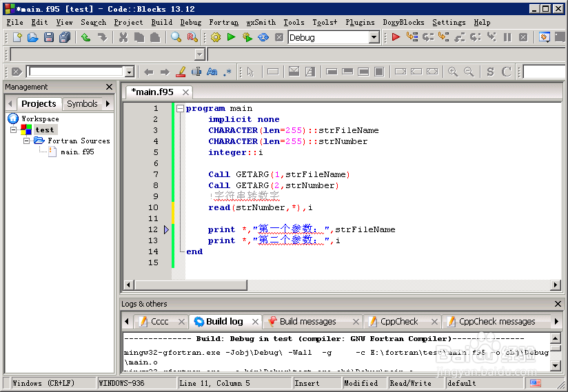Switch to the Symbols tab

click(82, 104)
